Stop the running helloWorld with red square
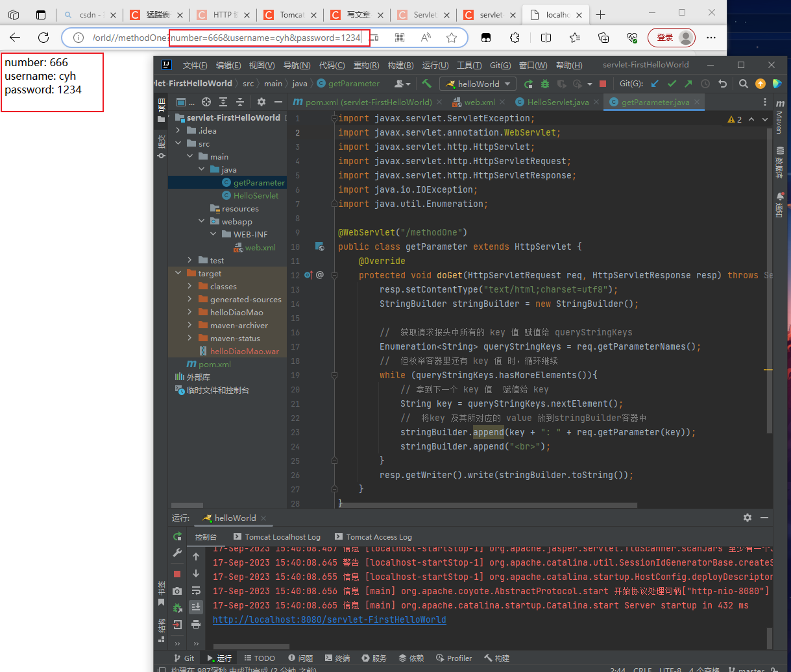791x672 pixels. click(x=603, y=84)
